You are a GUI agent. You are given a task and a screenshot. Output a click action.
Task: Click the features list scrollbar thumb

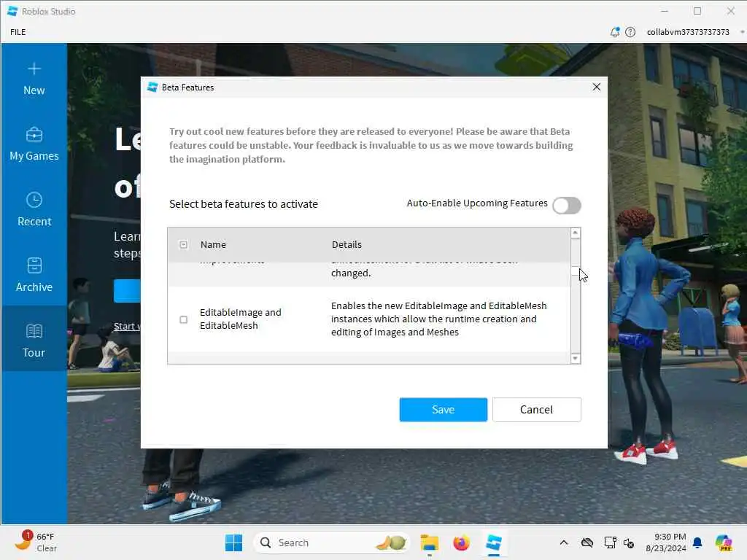coord(576,271)
